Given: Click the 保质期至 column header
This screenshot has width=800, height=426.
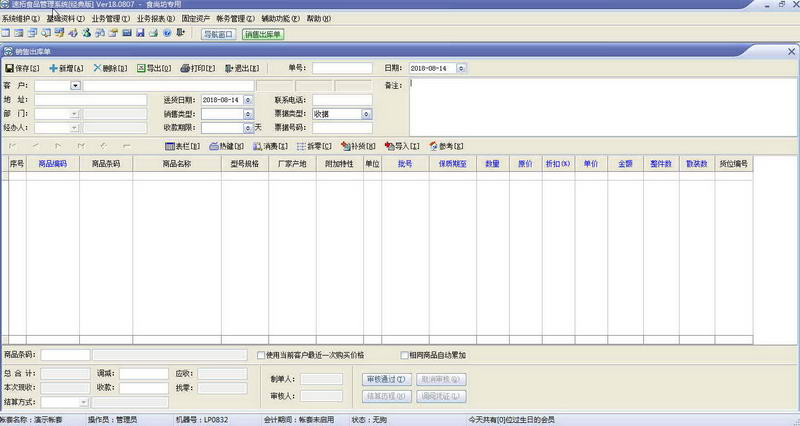Looking at the screenshot, I should (453, 164).
